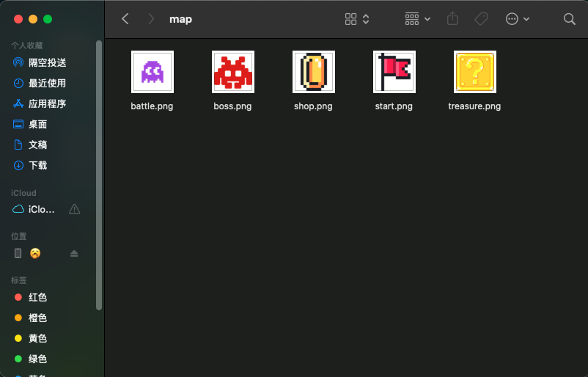Click the 位置 section header

tap(19, 236)
